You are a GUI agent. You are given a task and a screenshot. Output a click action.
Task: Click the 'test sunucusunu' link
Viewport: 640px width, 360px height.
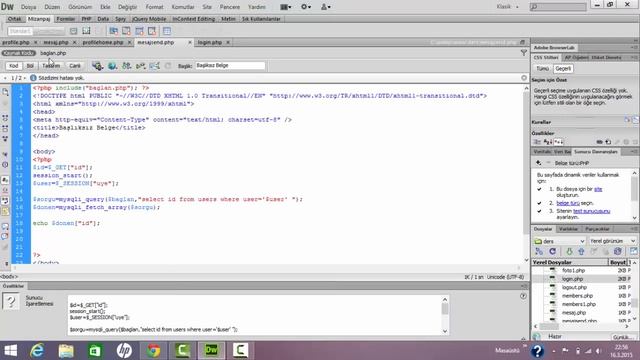(591, 211)
